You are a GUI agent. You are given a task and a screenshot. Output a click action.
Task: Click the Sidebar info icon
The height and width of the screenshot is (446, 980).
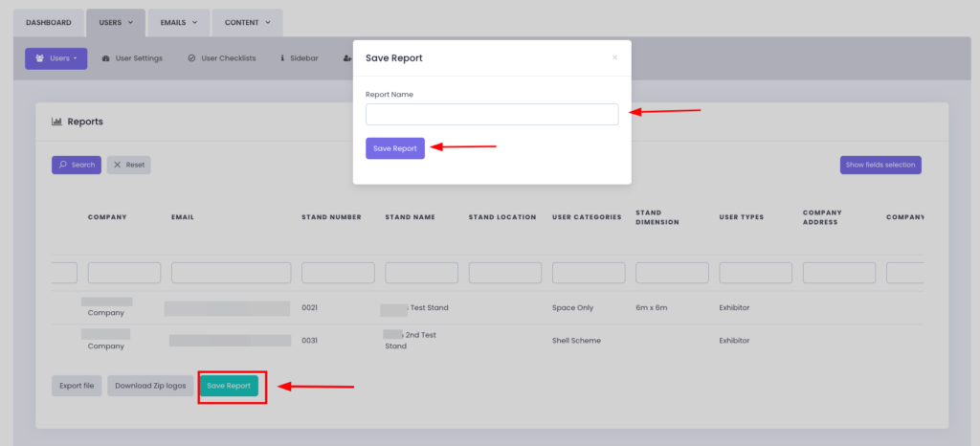(x=282, y=58)
